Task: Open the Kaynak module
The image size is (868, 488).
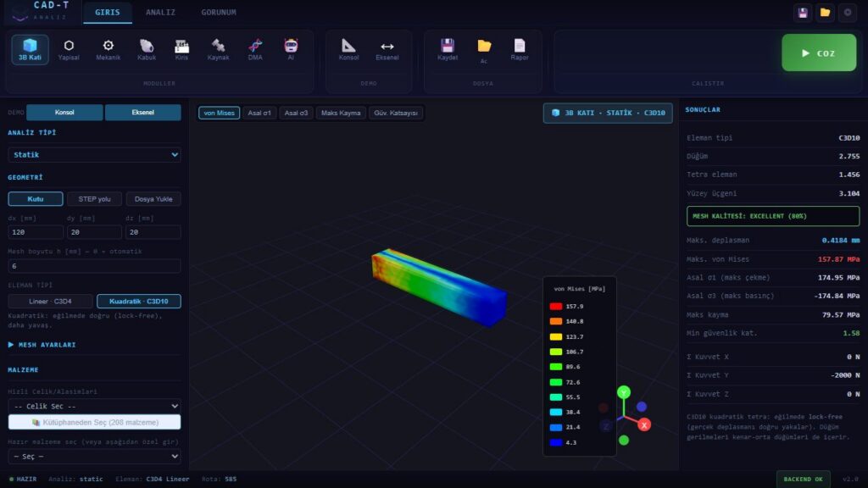Action: click(x=218, y=49)
